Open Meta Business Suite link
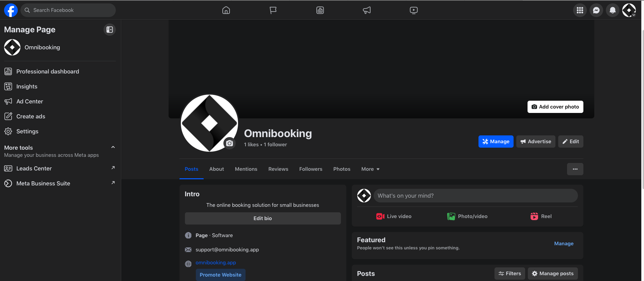The height and width of the screenshot is (281, 644). pos(60,183)
